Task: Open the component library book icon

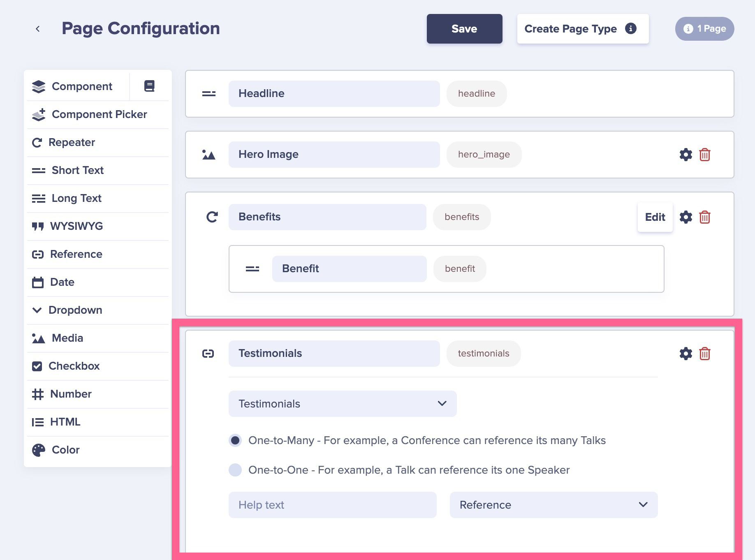Action: tap(149, 86)
